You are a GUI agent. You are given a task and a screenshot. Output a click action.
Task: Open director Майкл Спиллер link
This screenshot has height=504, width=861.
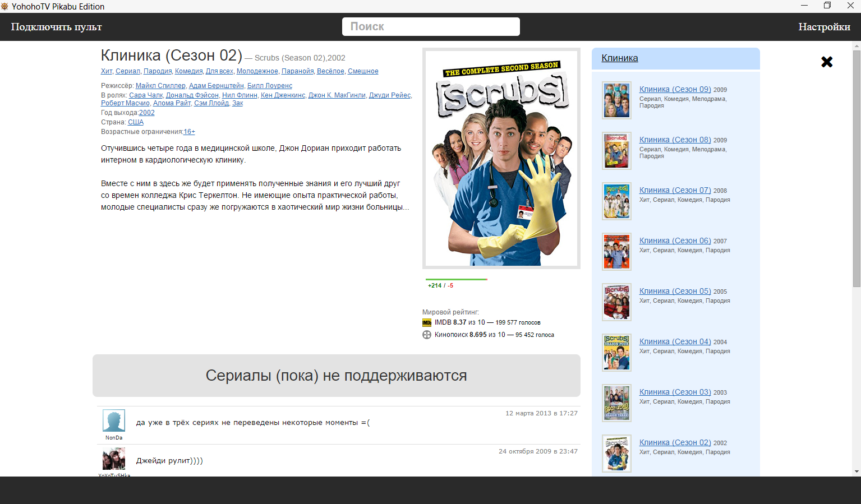(160, 86)
